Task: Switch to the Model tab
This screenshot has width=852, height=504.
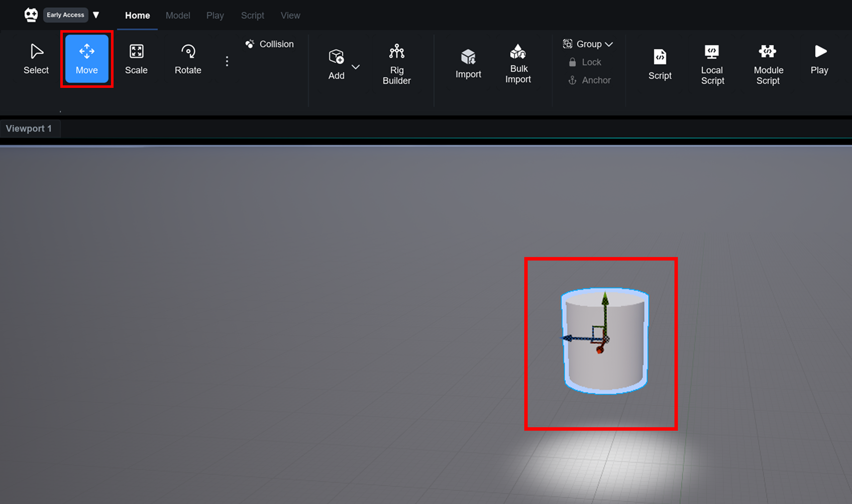Action: tap(178, 16)
